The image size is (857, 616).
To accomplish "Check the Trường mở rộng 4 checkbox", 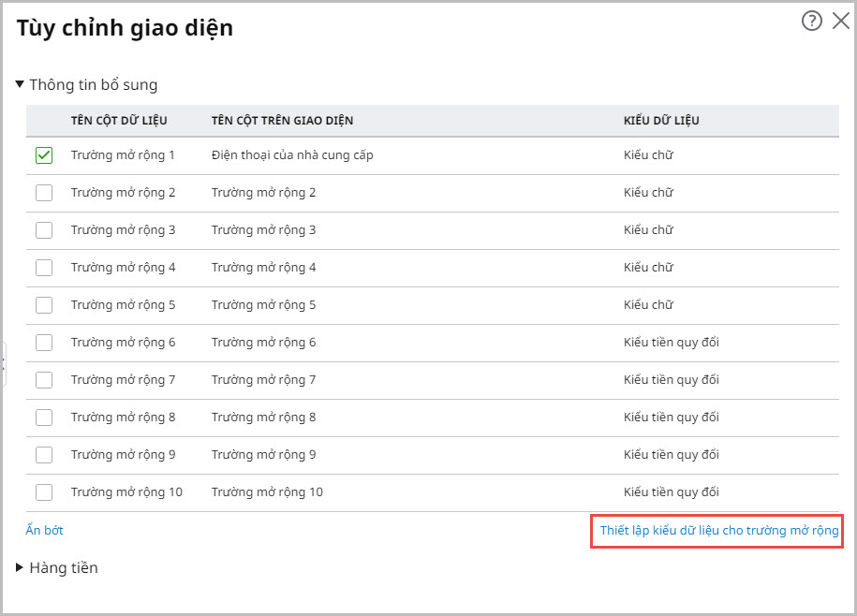I will pos(44,268).
